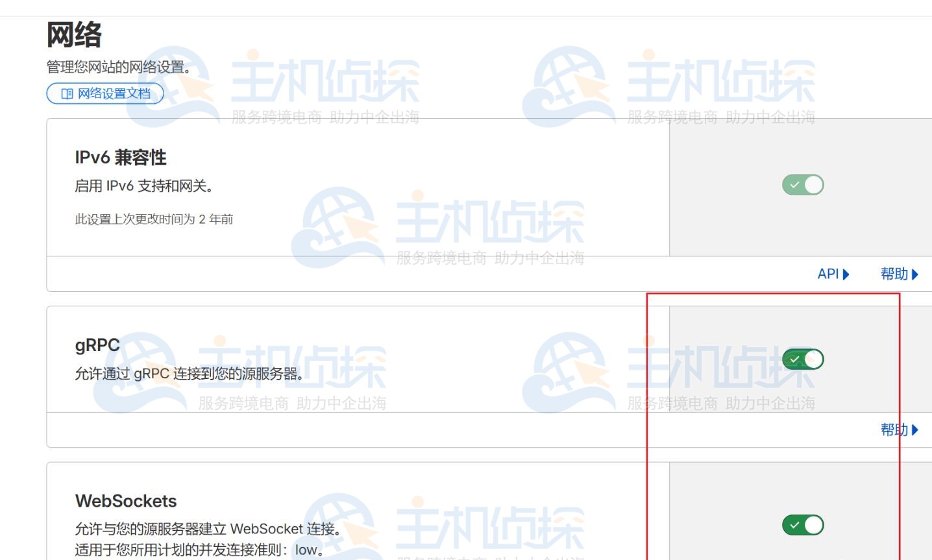Click the arrow icon beside gRPC 帮助

[x=914, y=430]
